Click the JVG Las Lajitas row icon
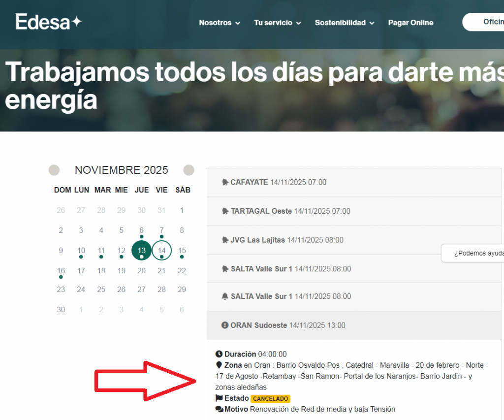Viewport: 504px width, 420px height. coord(225,240)
